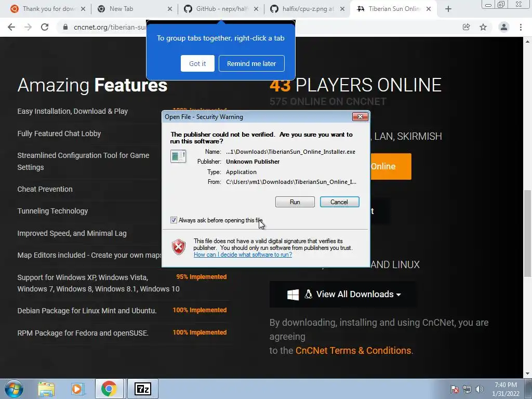
Task: Click the Action Center flag icon
Action: [x=454, y=389]
